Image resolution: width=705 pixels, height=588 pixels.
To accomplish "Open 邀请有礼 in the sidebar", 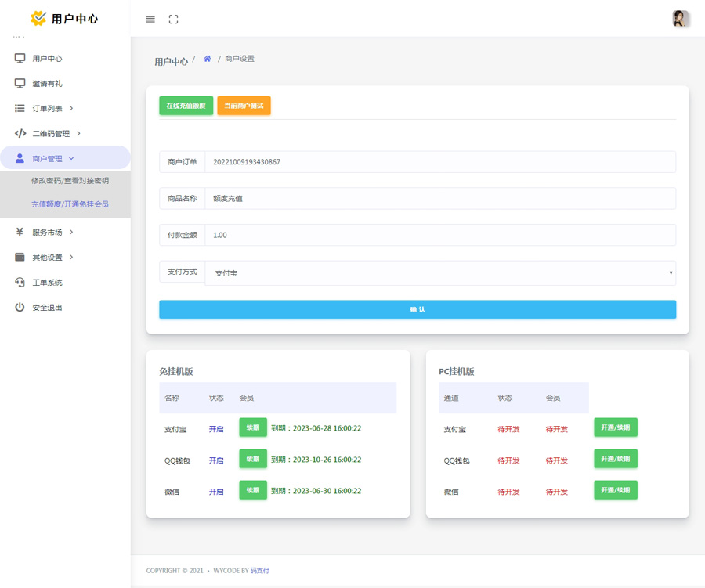I will 47,84.
